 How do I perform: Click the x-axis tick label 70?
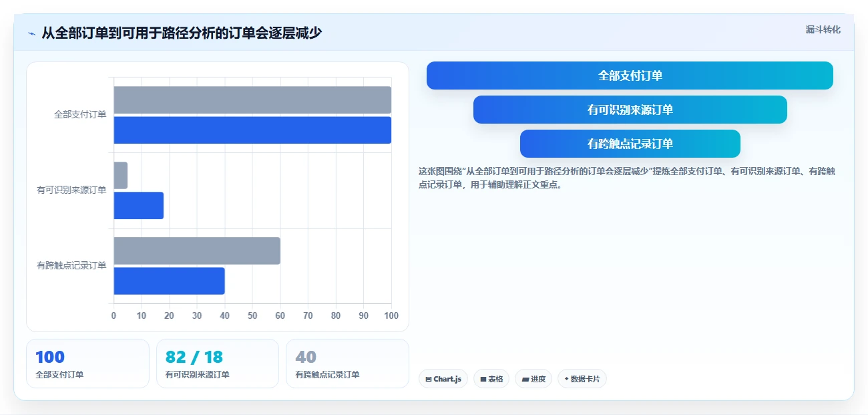[x=308, y=315]
